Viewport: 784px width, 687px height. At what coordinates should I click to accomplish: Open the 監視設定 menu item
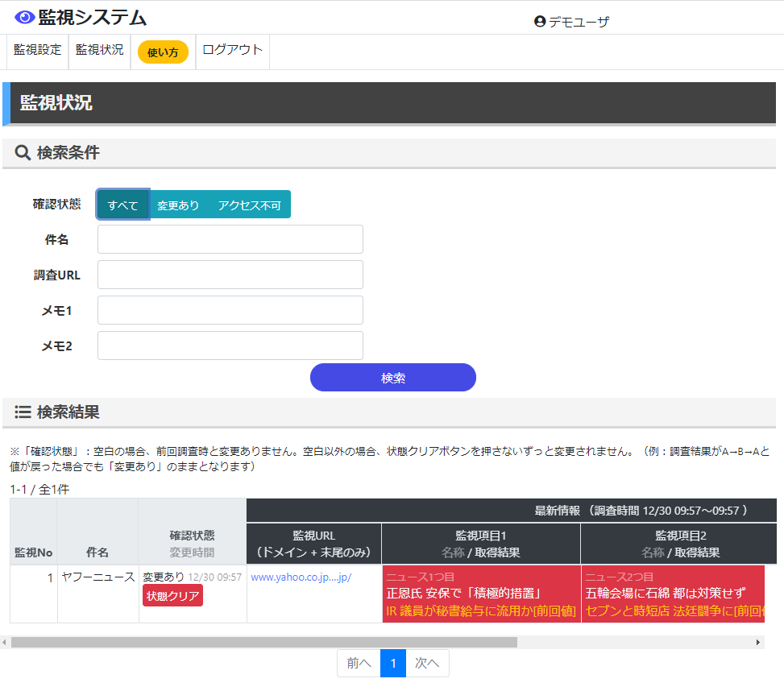point(38,50)
